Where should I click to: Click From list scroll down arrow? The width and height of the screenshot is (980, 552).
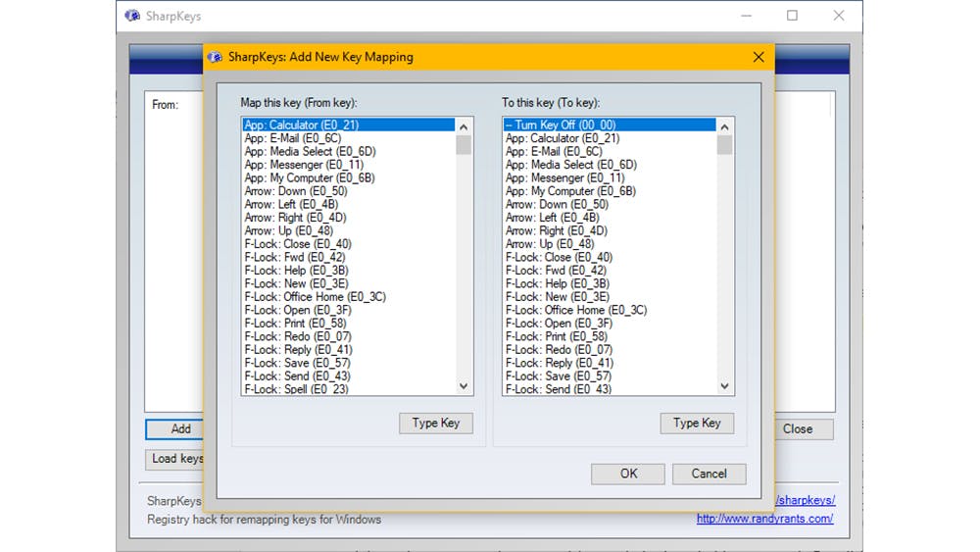click(464, 386)
